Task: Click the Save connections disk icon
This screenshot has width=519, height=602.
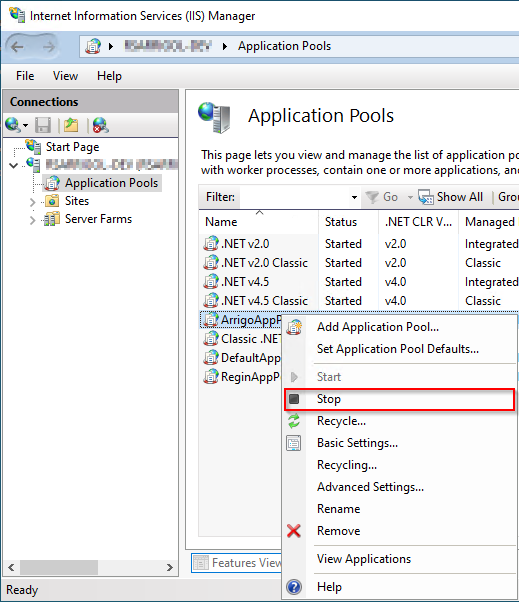Action: pyautogui.click(x=43, y=125)
